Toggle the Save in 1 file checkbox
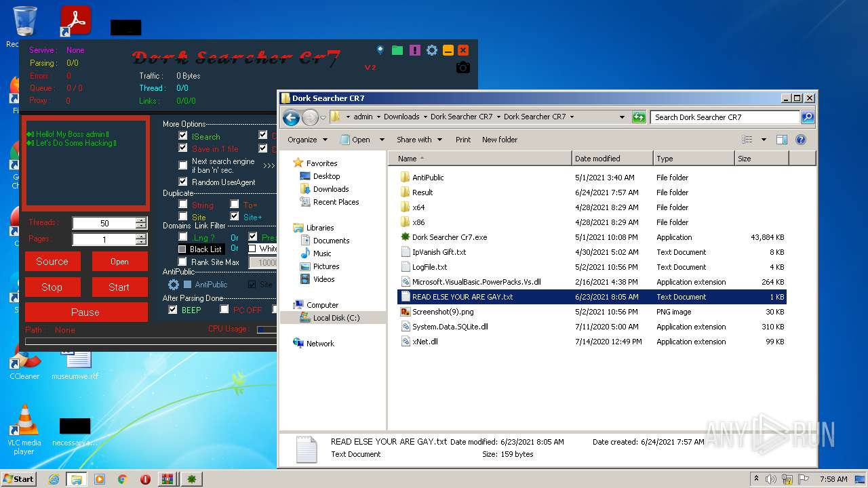Screen dimensions: 868x488 click(182, 148)
